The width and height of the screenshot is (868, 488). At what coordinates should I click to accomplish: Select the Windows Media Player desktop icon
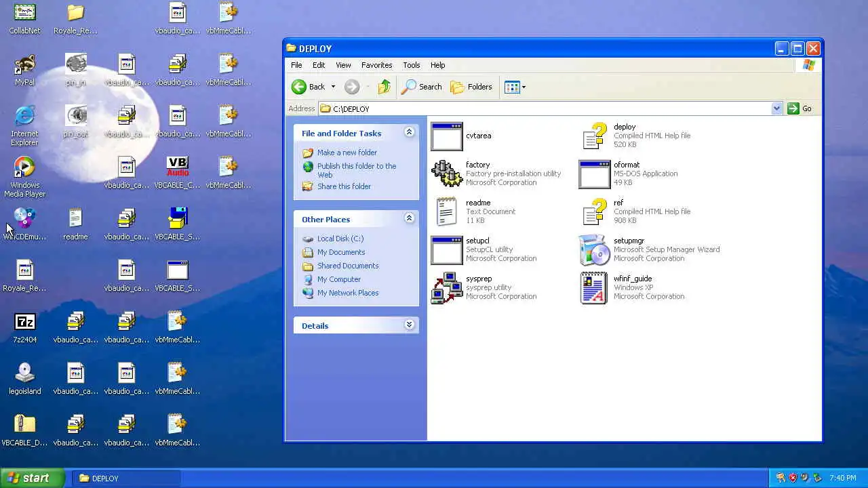24,177
